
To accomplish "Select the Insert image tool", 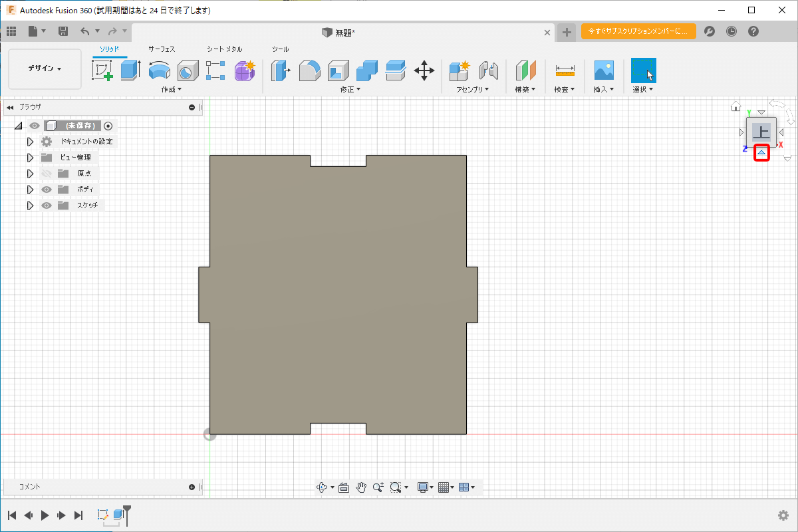I will click(x=604, y=70).
